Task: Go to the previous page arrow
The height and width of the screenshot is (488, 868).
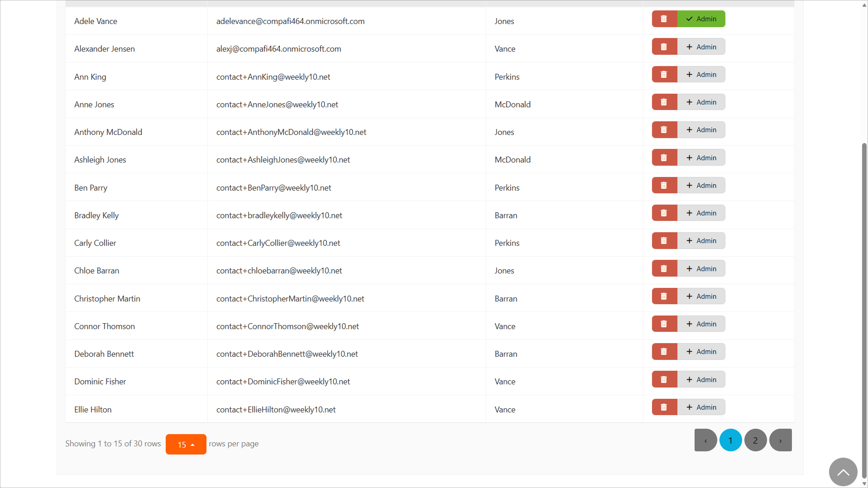Action: [x=705, y=440]
